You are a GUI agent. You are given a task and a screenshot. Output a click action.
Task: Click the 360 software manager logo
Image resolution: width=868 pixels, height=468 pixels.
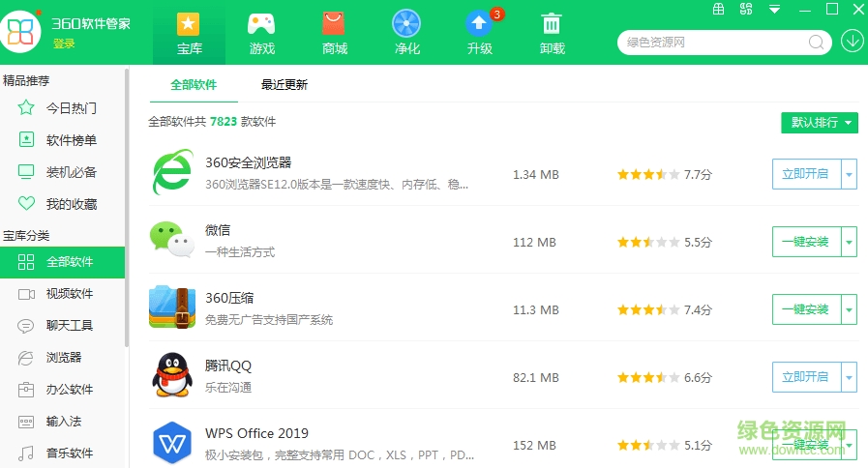point(21,33)
